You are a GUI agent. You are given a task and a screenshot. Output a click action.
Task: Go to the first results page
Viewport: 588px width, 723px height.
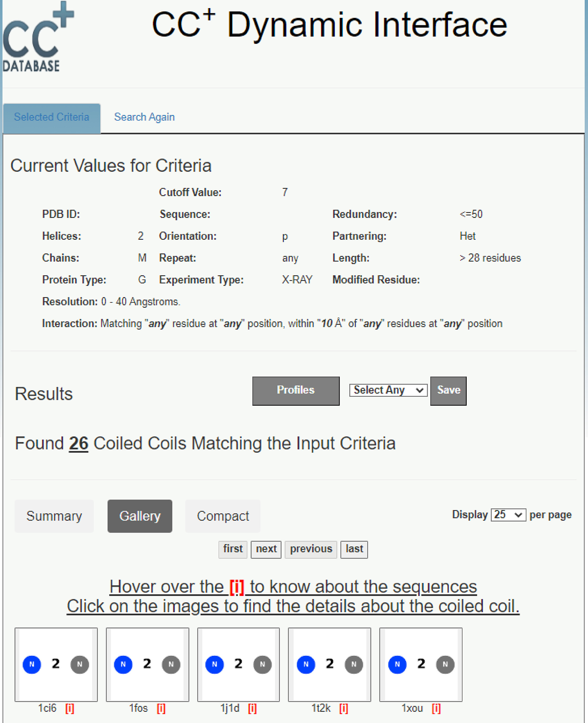click(x=233, y=549)
